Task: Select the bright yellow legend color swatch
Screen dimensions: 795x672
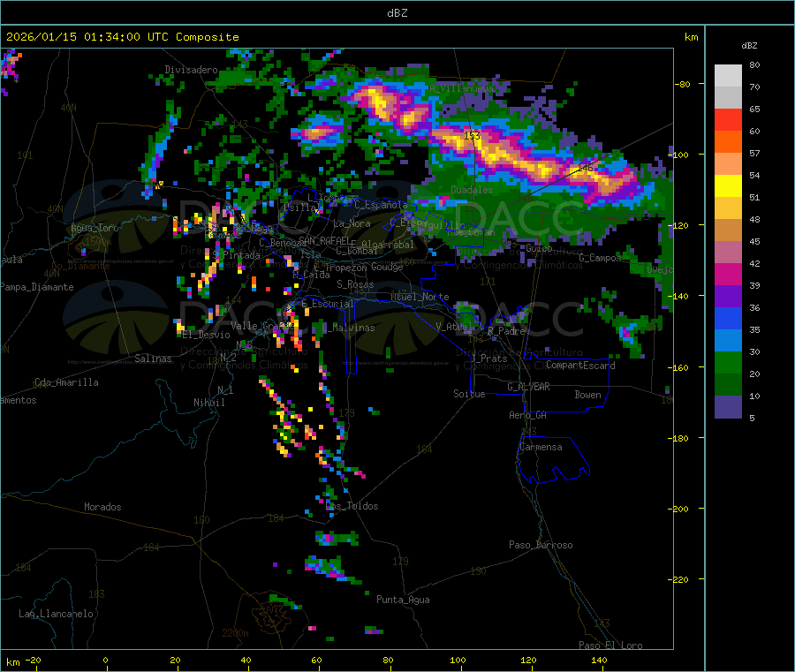Action: pos(728,185)
